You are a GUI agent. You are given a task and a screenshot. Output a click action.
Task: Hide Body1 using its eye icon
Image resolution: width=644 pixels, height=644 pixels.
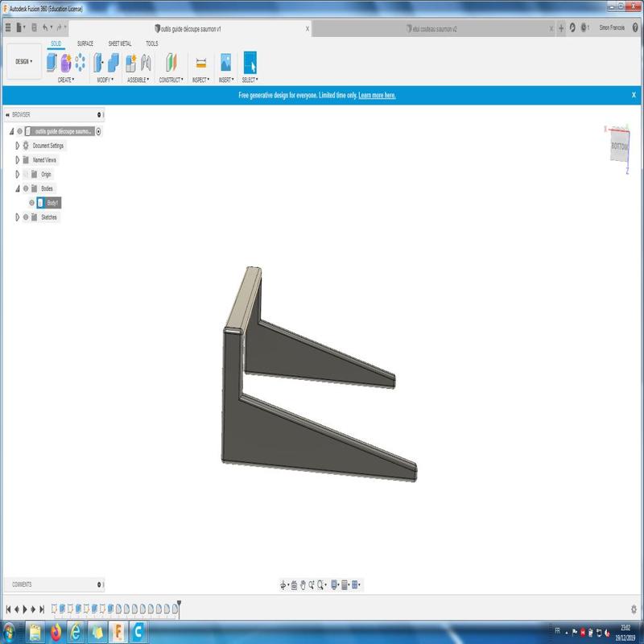31,203
